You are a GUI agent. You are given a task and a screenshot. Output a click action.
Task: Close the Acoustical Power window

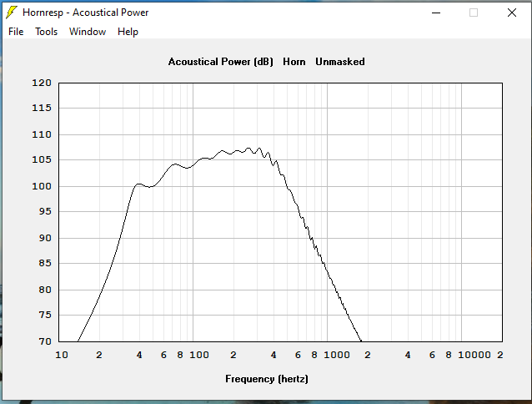[512, 13]
